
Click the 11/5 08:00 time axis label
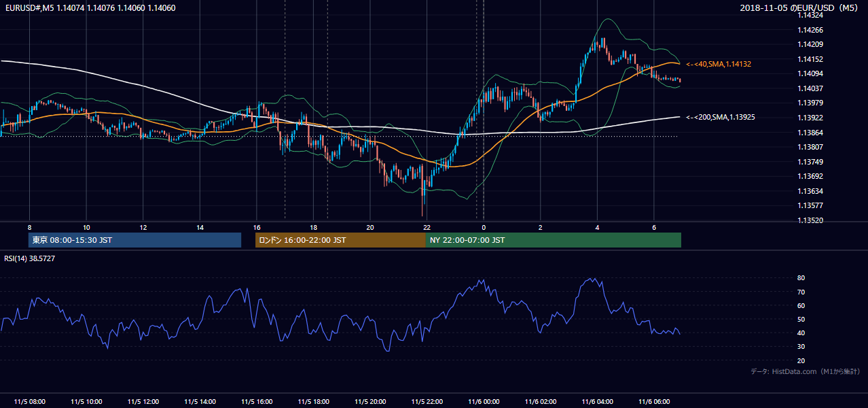point(29,402)
